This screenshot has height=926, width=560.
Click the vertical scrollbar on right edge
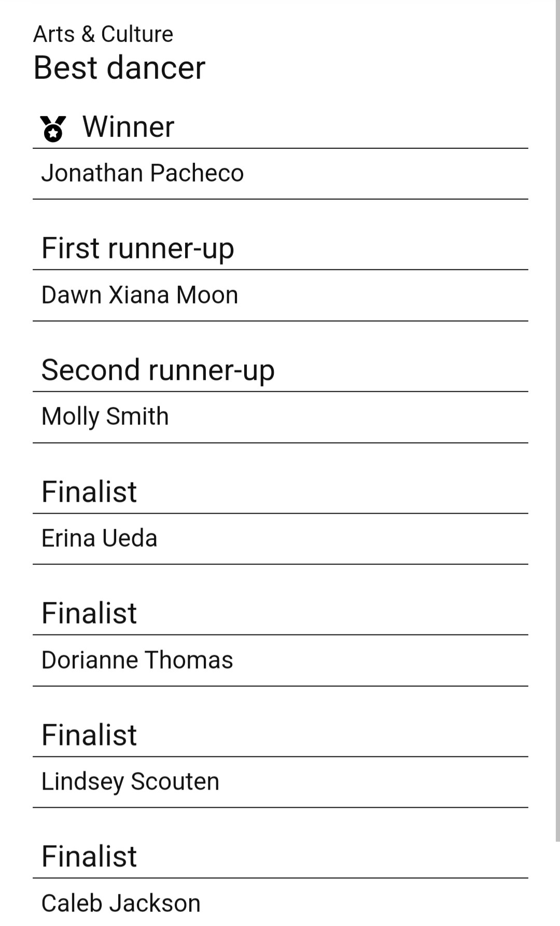(557, 420)
